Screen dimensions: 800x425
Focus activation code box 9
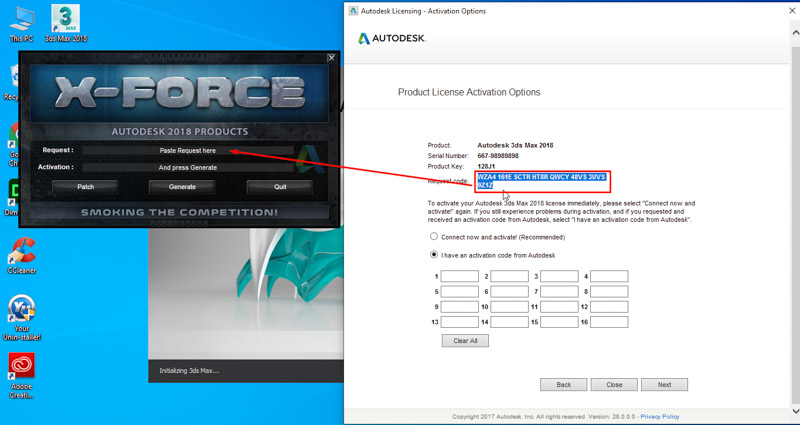pyautogui.click(x=460, y=307)
